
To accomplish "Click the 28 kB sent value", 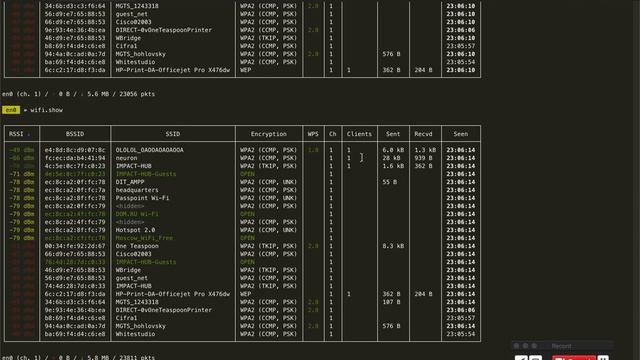I will coord(391,158).
